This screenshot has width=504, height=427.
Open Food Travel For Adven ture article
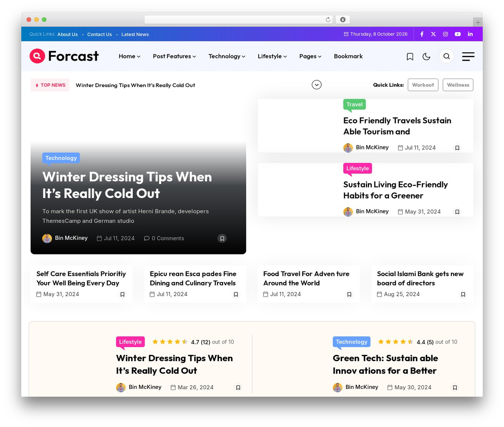click(306, 278)
